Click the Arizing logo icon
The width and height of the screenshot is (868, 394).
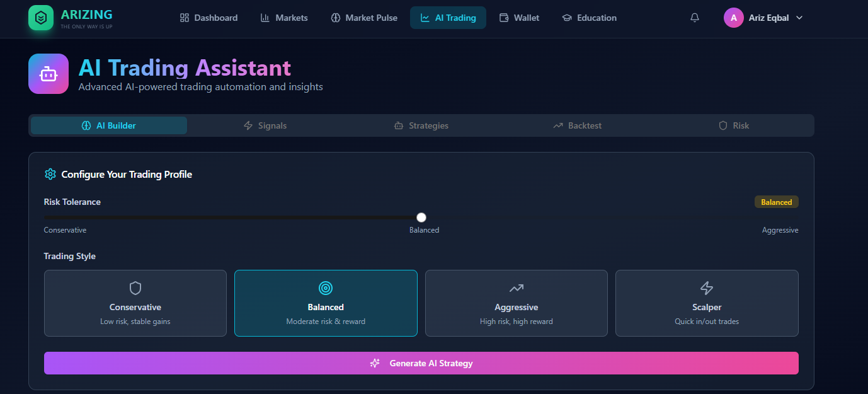41,18
